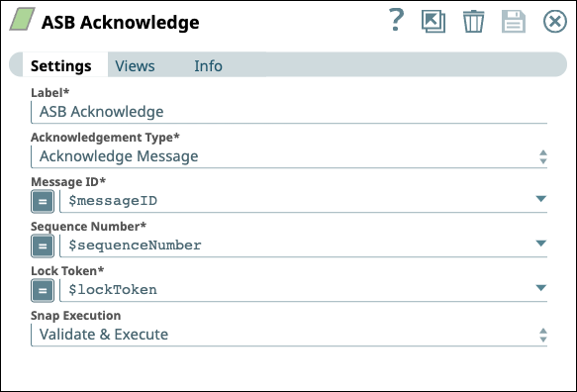The width and height of the screenshot is (577, 392).
Task: Open the Acknowledgement Type selector
Action: [x=289, y=156]
